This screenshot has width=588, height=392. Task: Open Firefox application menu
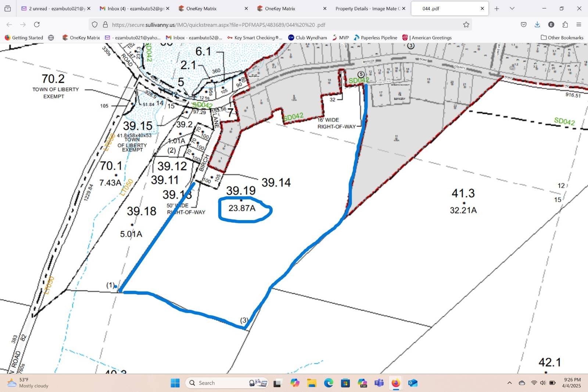click(579, 25)
